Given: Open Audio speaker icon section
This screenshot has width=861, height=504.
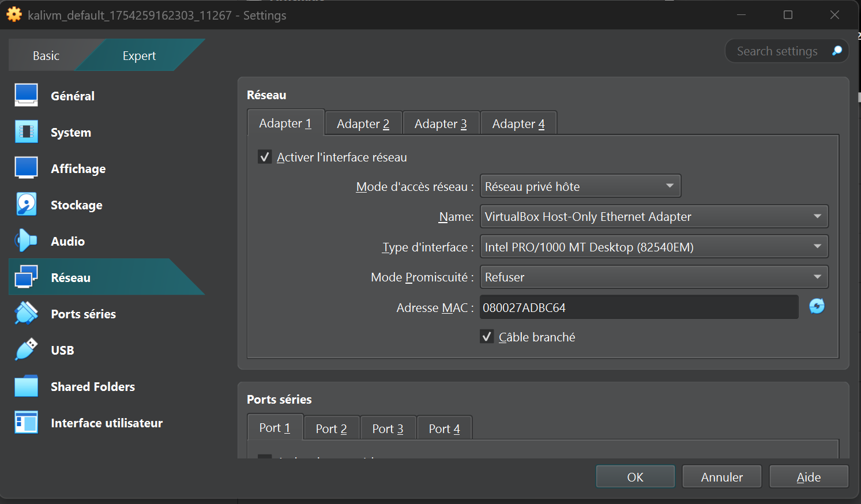Looking at the screenshot, I should 27,241.
